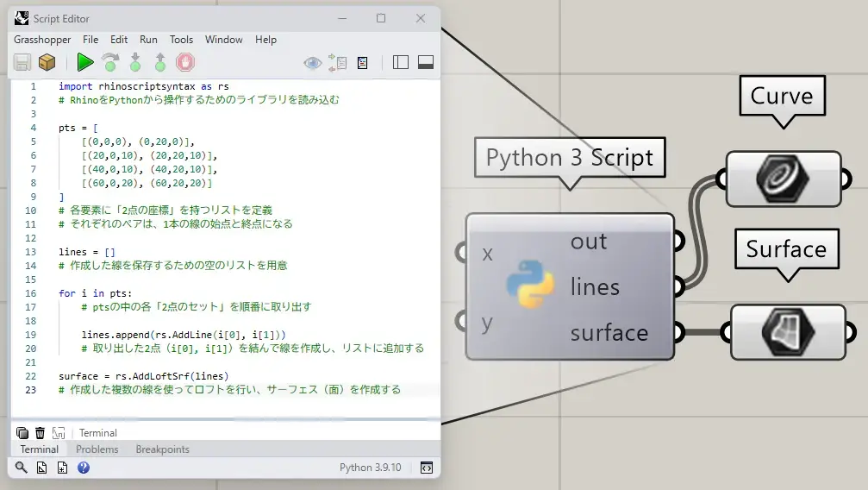
Task: Switch to the Breakpoints tab
Action: 162,449
